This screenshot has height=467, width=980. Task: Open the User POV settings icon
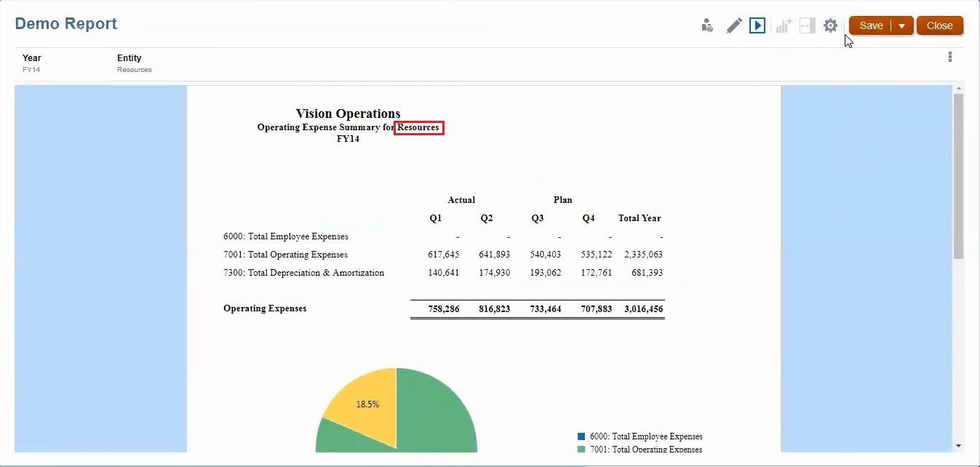point(707,25)
